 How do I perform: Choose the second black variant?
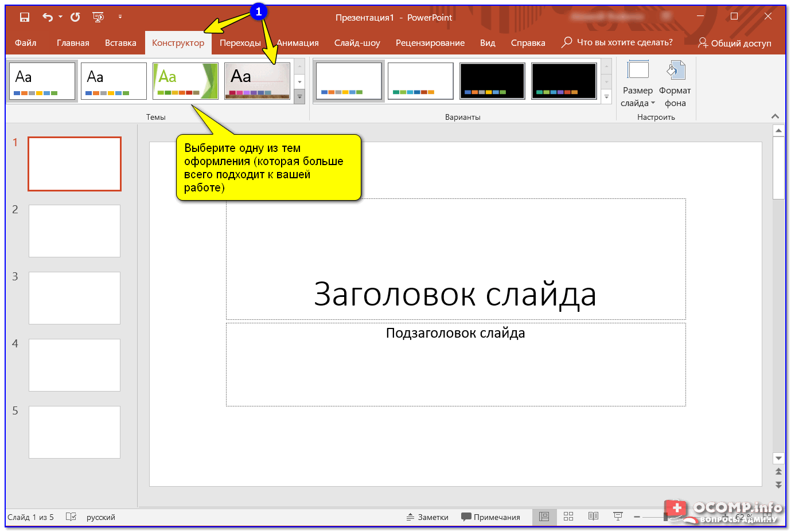(564, 81)
